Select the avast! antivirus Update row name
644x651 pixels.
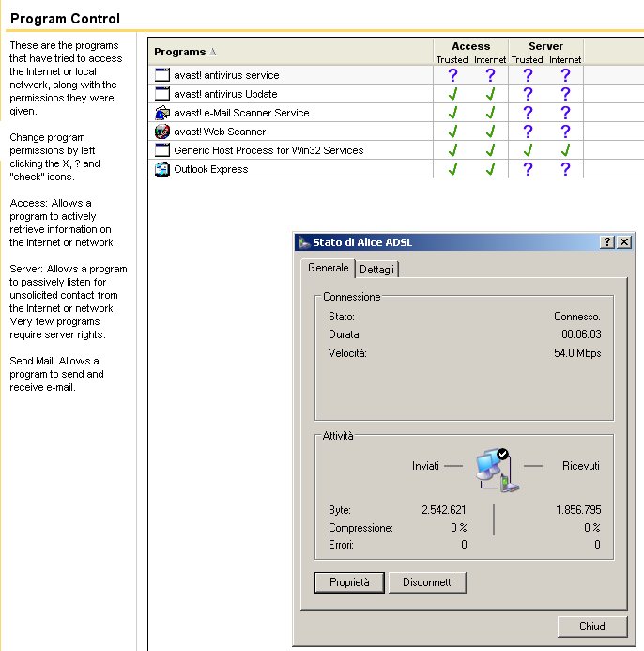225,94
